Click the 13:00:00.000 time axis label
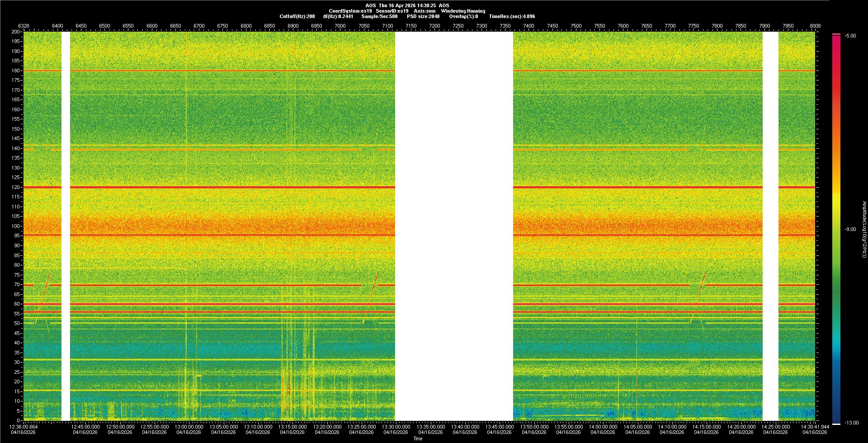The height and width of the screenshot is (443, 868). pyautogui.click(x=189, y=427)
